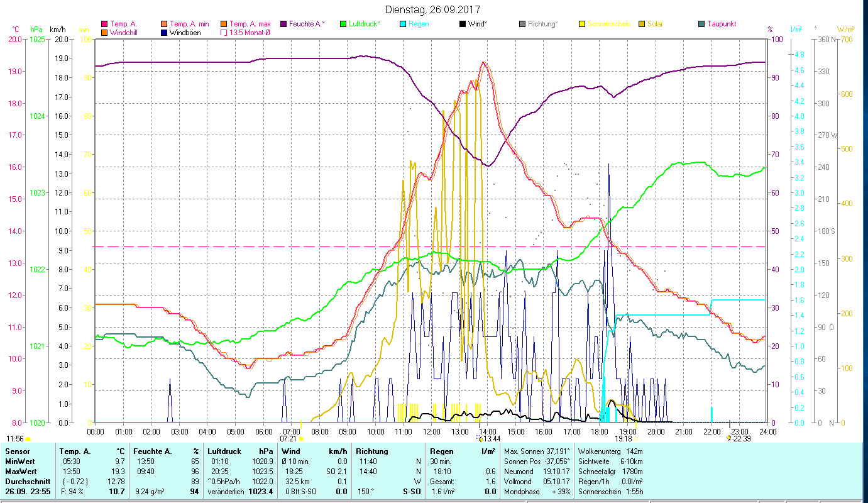The width and height of the screenshot is (868, 503).
Task: Click the cyan Regen legend swatch
Action: tap(403, 25)
